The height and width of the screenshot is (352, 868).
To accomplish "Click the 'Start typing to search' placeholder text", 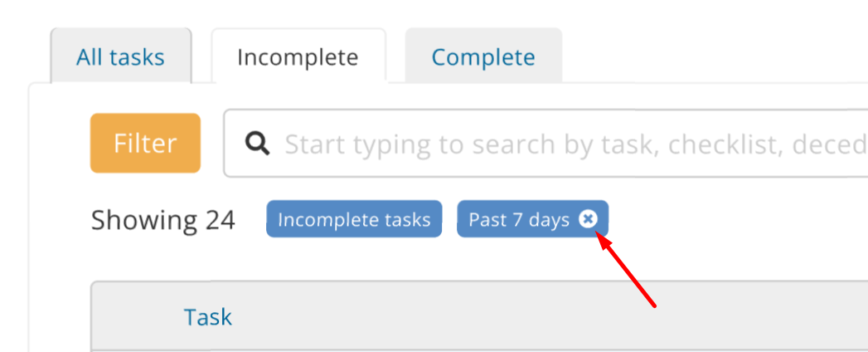I will click(x=576, y=144).
